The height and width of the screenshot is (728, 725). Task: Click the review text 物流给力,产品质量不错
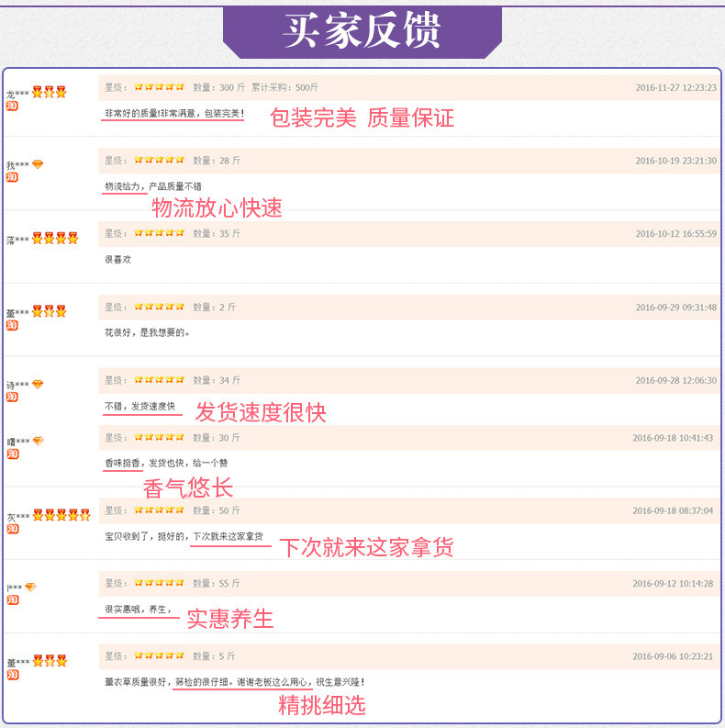point(153,186)
